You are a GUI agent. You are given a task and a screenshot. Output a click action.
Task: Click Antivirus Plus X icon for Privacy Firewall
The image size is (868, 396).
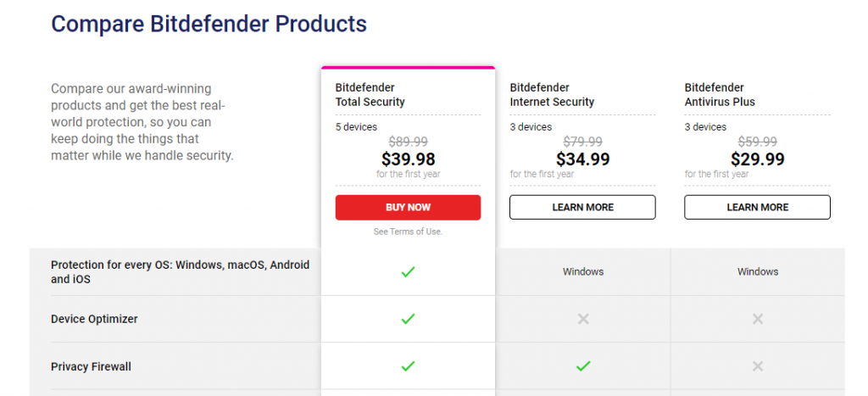pyautogui.click(x=758, y=366)
